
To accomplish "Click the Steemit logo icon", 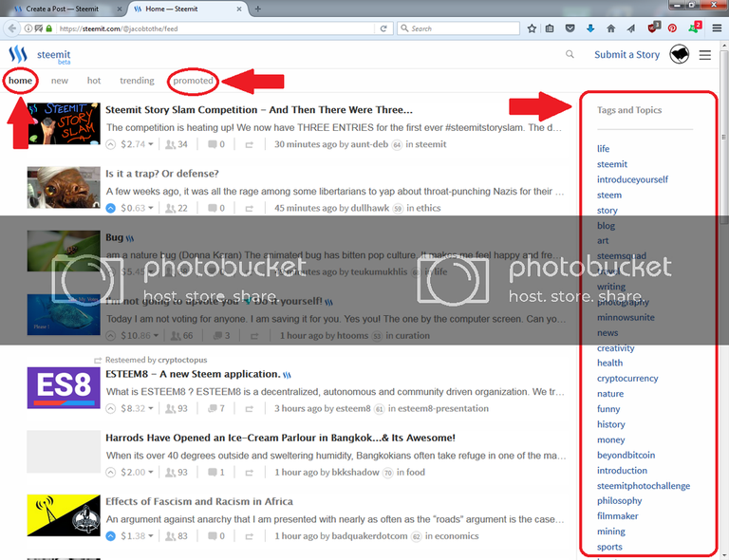I will [x=18, y=54].
